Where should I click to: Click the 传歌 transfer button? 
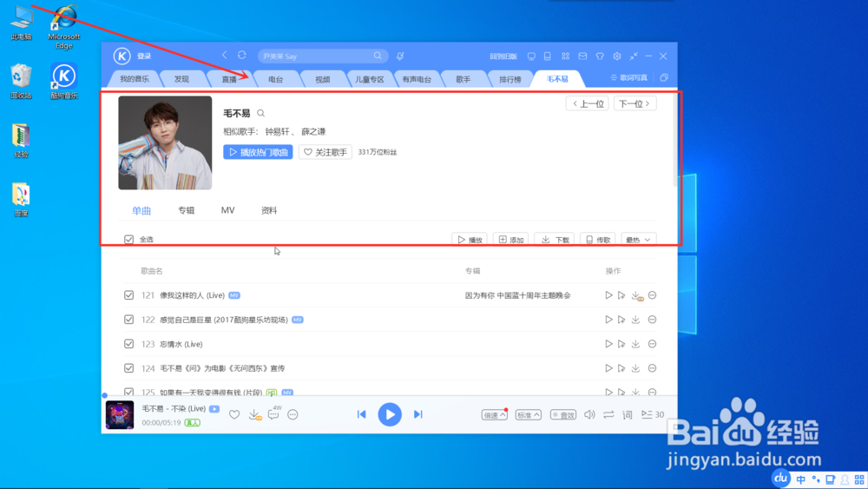[598, 239]
